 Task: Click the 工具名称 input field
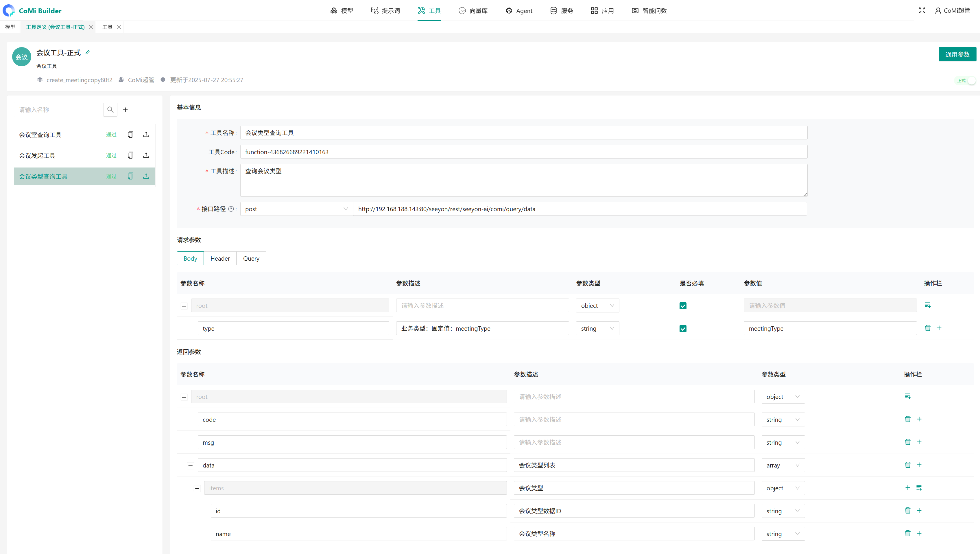coord(523,133)
